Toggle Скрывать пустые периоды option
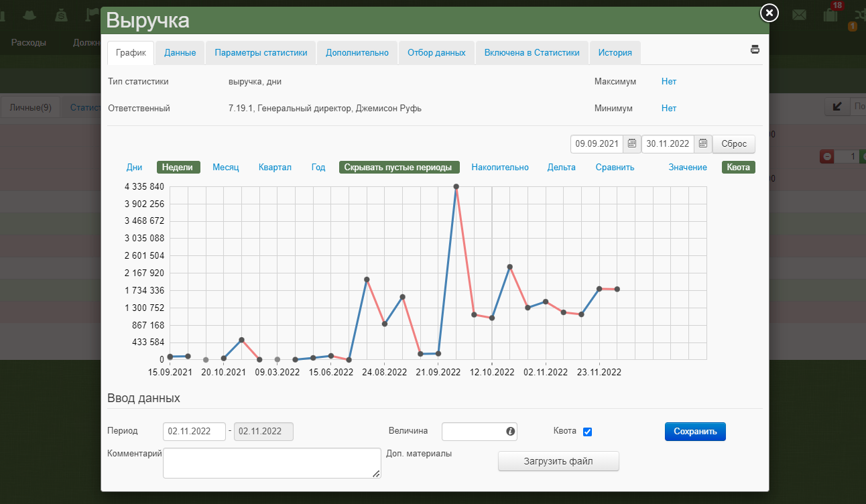This screenshot has height=504, width=866. [398, 168]
